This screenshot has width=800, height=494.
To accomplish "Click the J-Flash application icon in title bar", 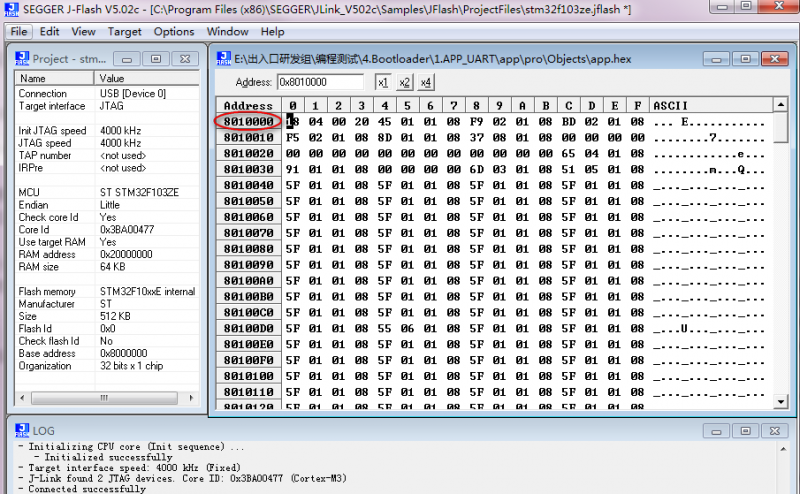I will point(11,9).
